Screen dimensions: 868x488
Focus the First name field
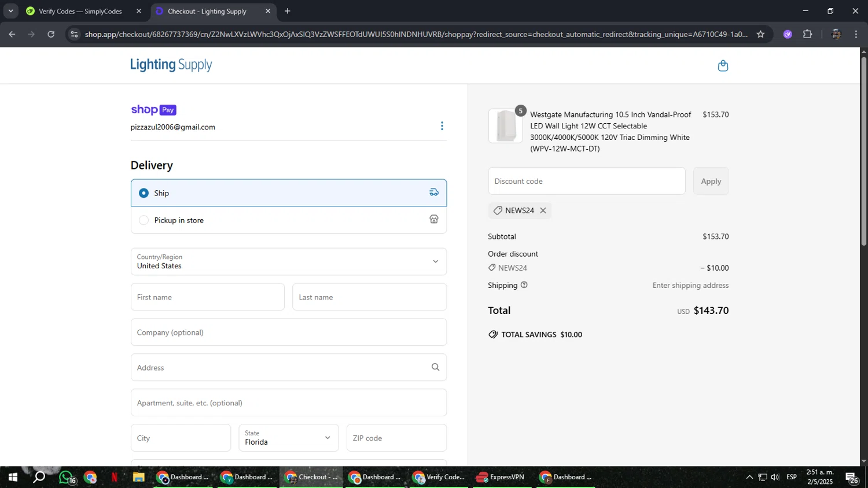(208, 297)
